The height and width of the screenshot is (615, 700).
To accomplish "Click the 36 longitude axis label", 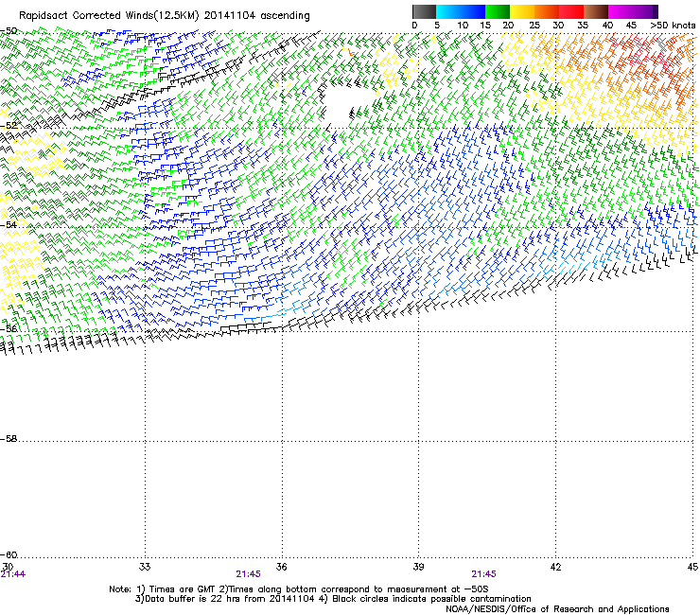I will point(281,567).
